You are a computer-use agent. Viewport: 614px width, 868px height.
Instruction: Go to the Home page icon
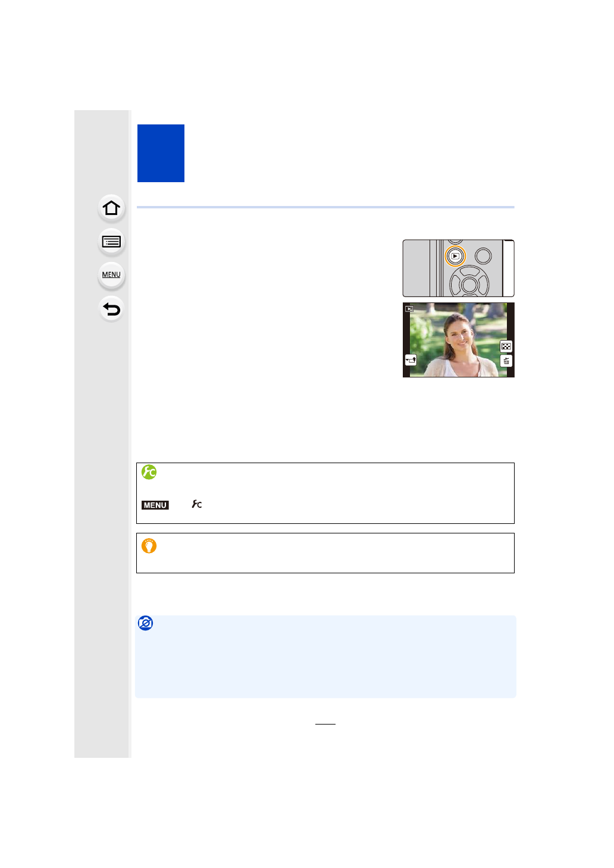click(111, 208)
